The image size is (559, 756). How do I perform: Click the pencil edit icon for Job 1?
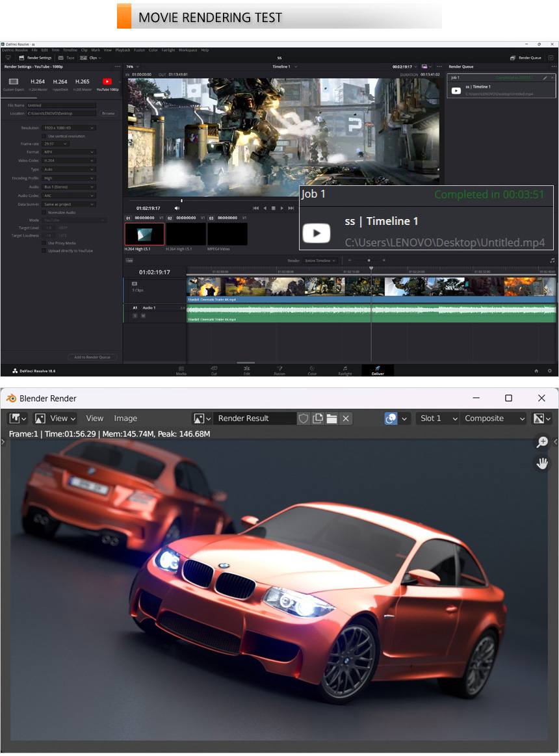pos(545,77)
